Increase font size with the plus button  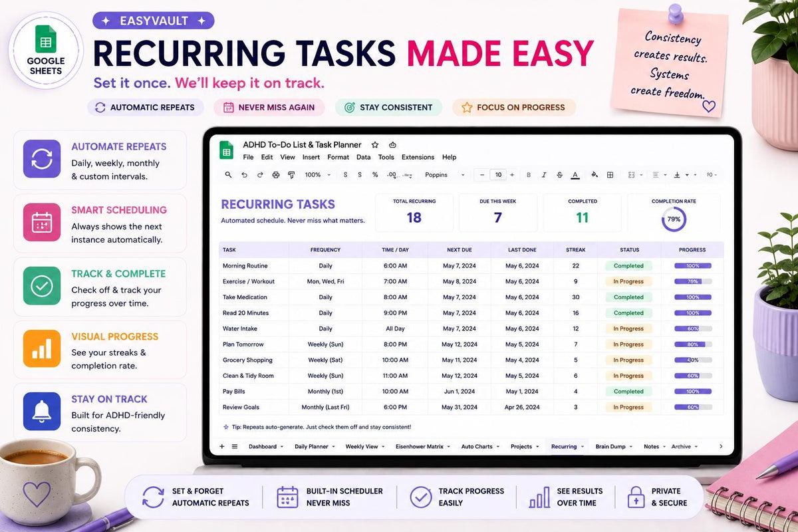point(513,175)
